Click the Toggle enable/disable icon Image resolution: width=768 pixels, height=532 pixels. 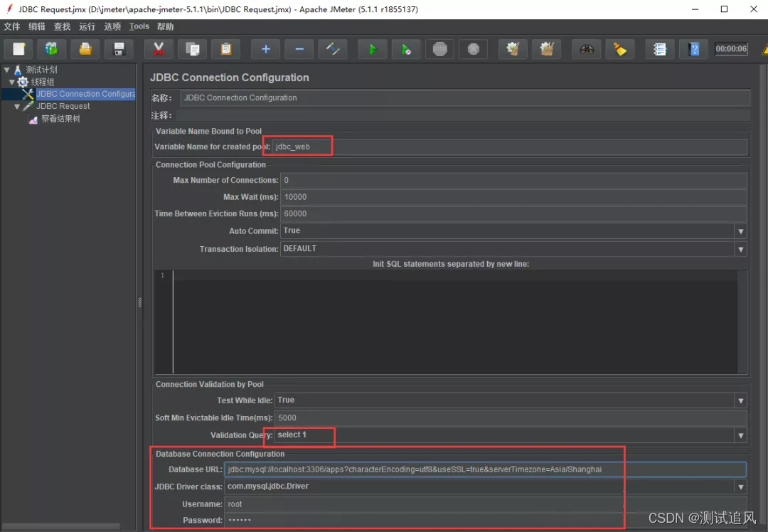pos(333,49)
